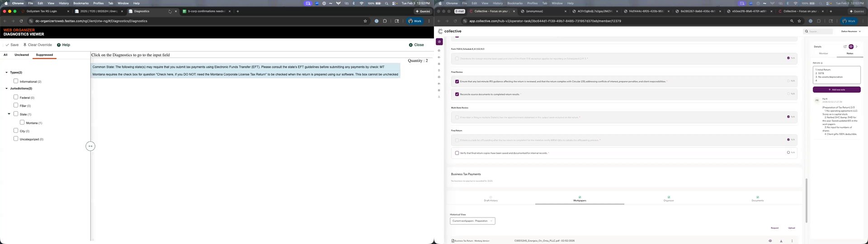Check the Federal (0) checkbox
The width and height of the screenshot is (868, 244).
click(x=16, y=97)
